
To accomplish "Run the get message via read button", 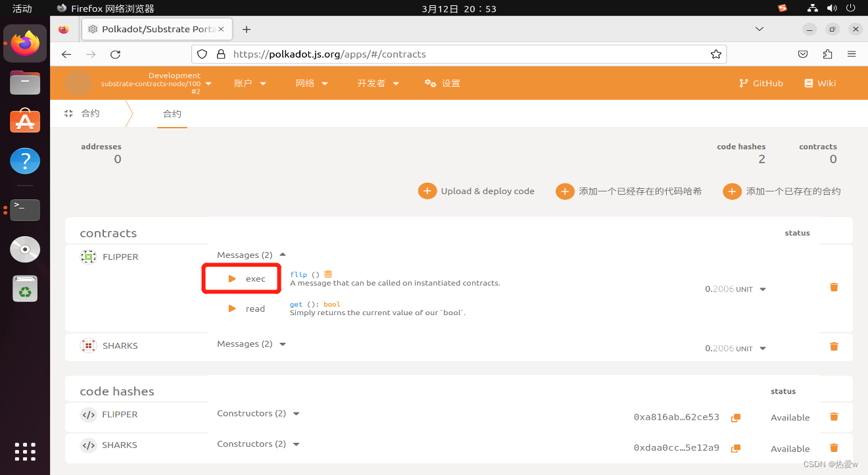I will click(247, 309).
